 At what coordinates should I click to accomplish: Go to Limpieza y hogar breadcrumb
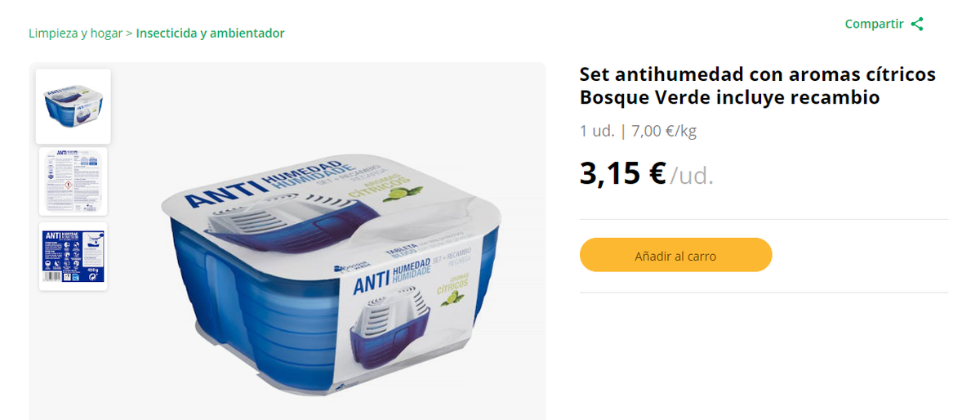pos(75,34)
